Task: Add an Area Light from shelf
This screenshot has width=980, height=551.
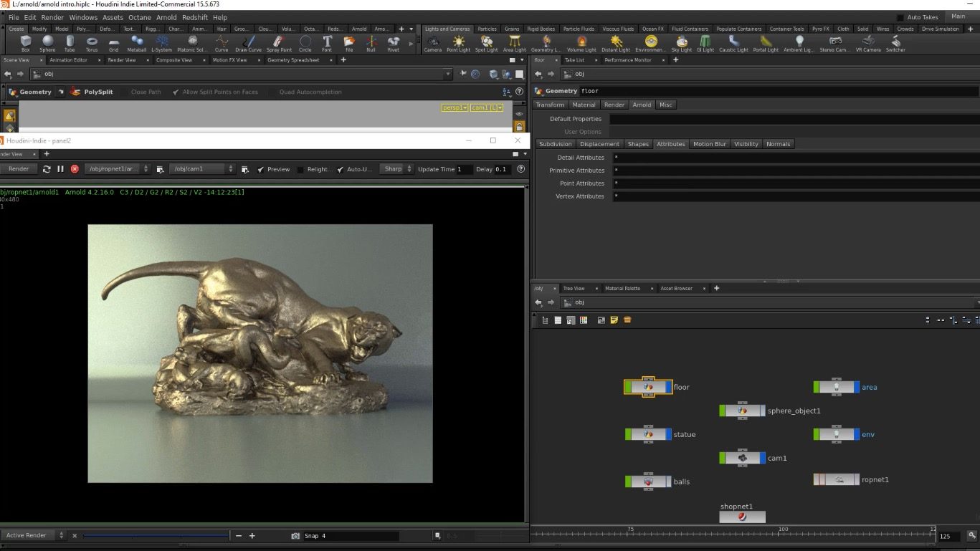Action: click(514, 44)
